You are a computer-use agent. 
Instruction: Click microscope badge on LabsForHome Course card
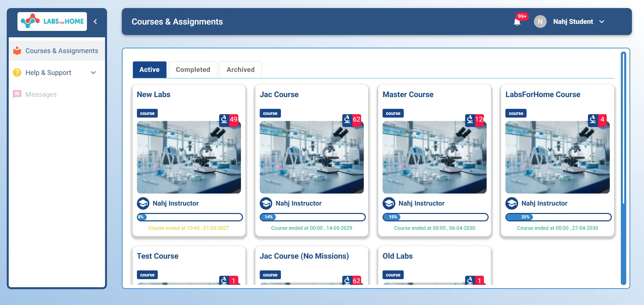[597, 120]
